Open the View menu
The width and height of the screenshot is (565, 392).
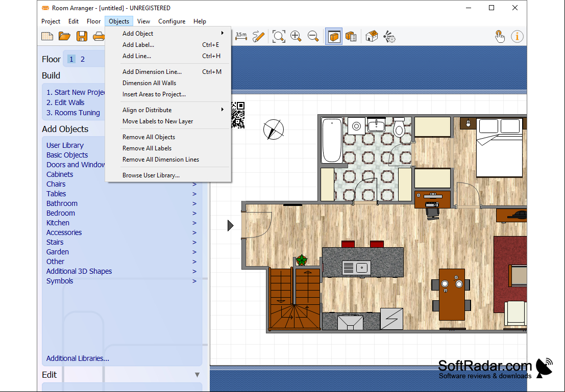[143, 21]
